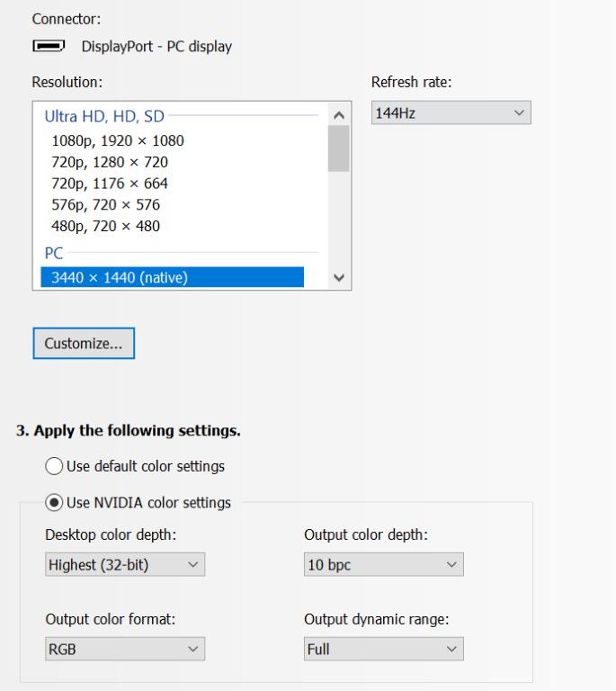Select Use NVIDIA color settings radio
The image size is (616, 691).
pos(54,502)
